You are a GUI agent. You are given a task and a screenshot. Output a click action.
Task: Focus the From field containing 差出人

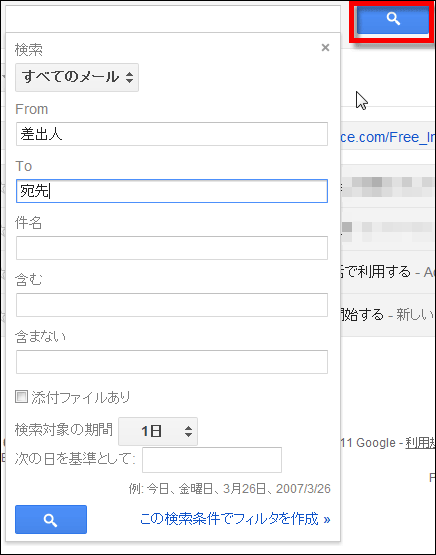172,134
